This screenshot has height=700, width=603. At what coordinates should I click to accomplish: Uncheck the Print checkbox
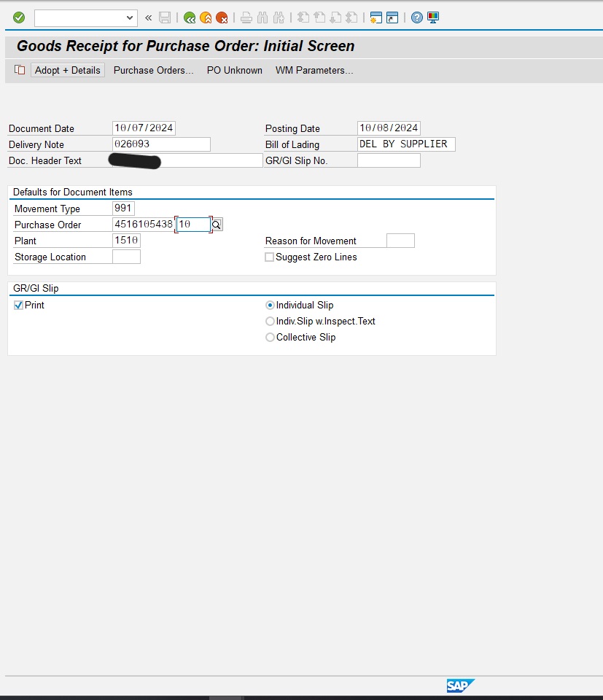pyautogui.click(x=18, y=306)
